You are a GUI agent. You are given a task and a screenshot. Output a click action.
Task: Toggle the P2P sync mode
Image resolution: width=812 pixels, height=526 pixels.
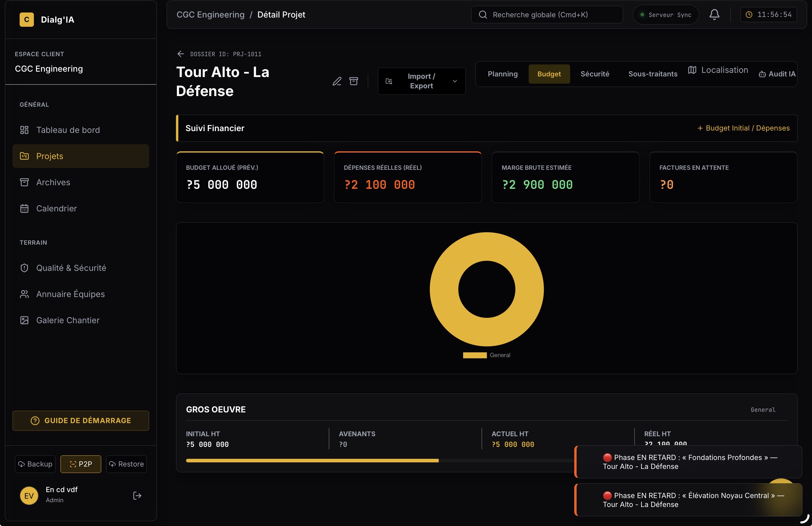[x=81, y=464]
